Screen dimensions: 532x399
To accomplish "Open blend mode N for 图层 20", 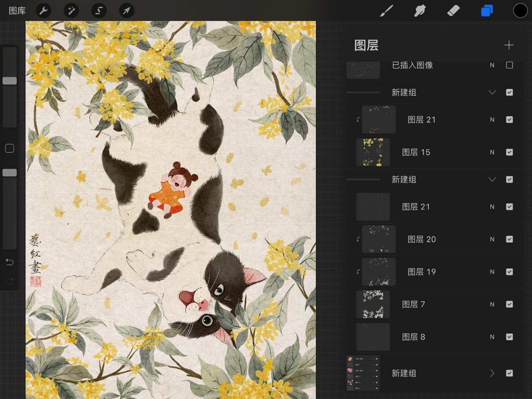I will (492, 239).
